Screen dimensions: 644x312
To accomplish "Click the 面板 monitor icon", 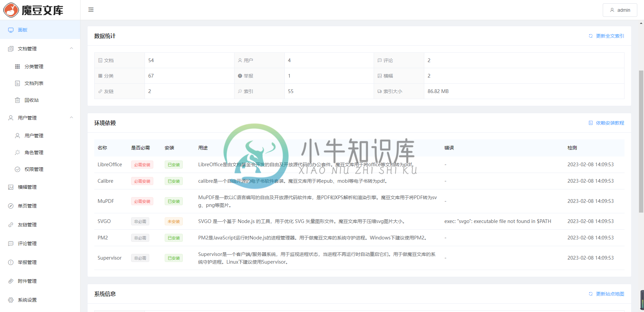I will click(11, 30).
